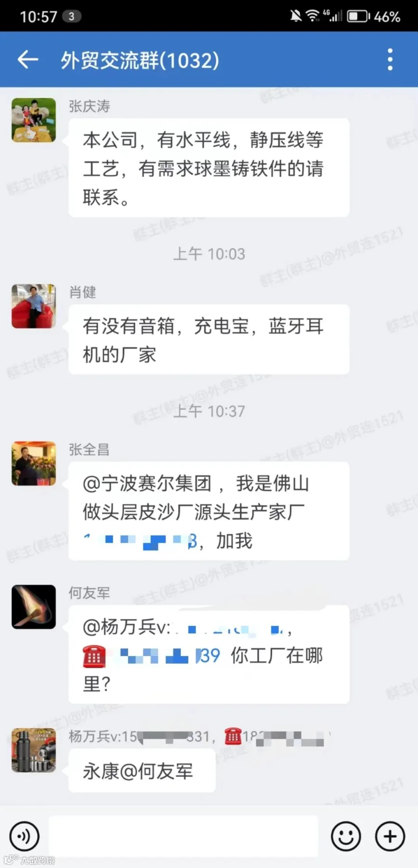Select 肖健's message about 音箱 充电宝
This screenshot has height=868, width=418.
(x=209, y=339)
